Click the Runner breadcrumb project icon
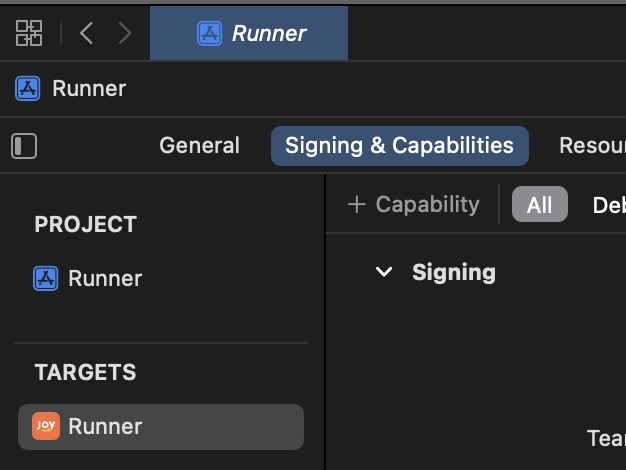Viewport: 626px width, 470px height. pyautogui.click(x=28, y=88)
